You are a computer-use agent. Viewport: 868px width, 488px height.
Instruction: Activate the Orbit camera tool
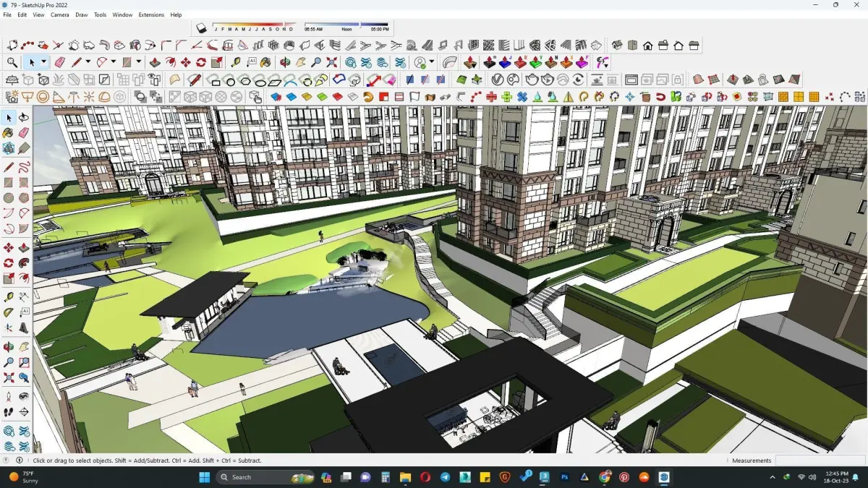point(285,62)
